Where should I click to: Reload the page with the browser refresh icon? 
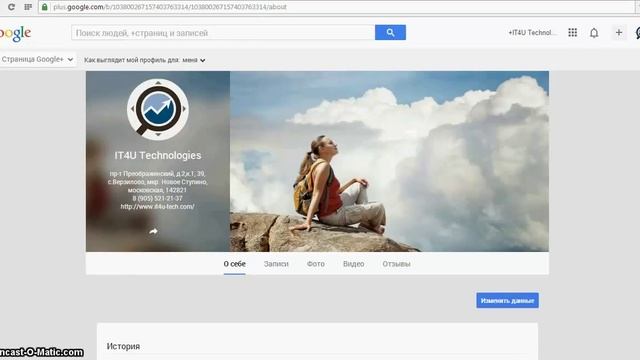(11, 7)
